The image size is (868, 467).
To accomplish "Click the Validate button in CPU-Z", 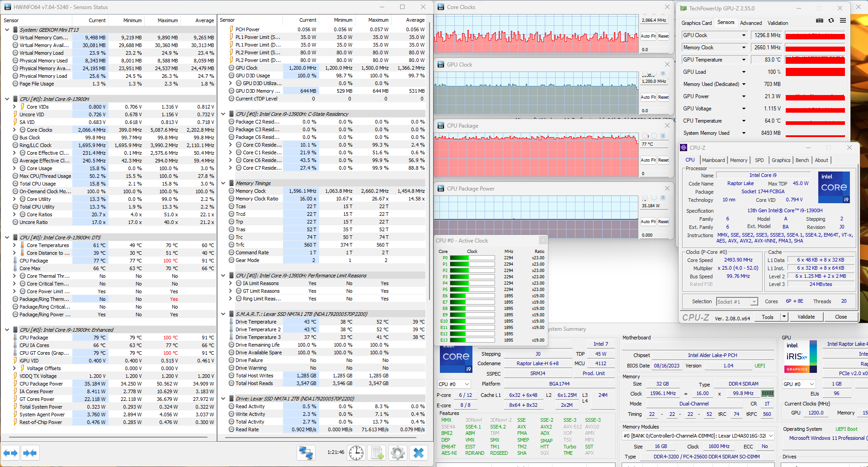I will click(x=806, y=317).
